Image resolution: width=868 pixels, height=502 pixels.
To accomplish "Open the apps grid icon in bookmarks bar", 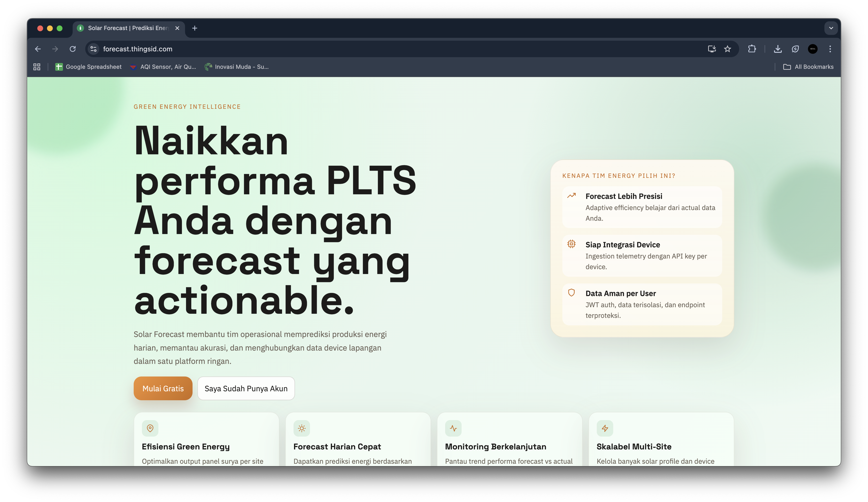I will pos(37,67).
